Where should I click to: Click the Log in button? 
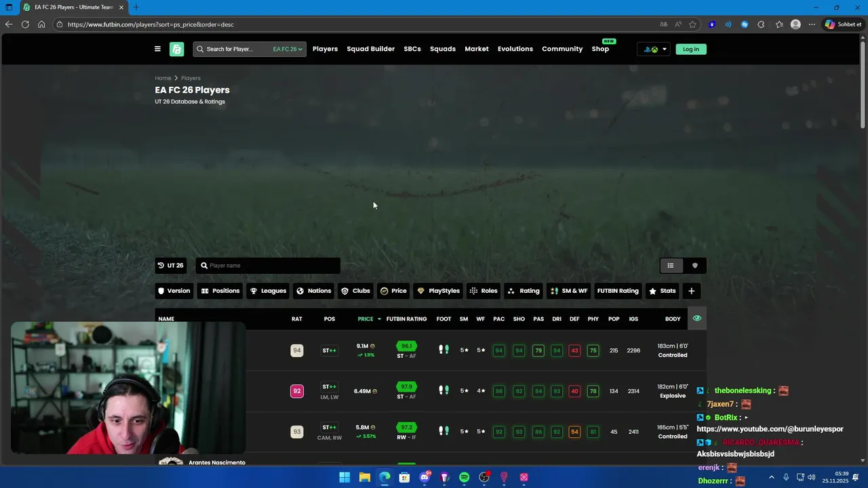tap(691, 49)
